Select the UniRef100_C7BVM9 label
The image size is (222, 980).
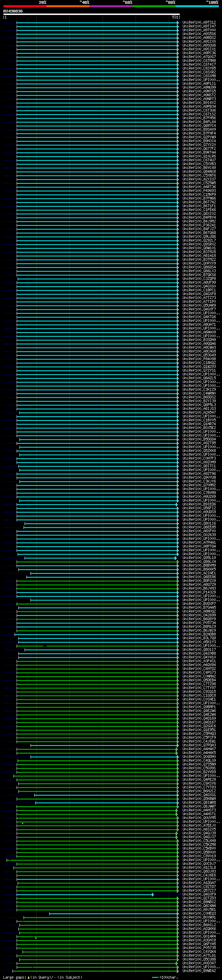[x=199, y=493]
